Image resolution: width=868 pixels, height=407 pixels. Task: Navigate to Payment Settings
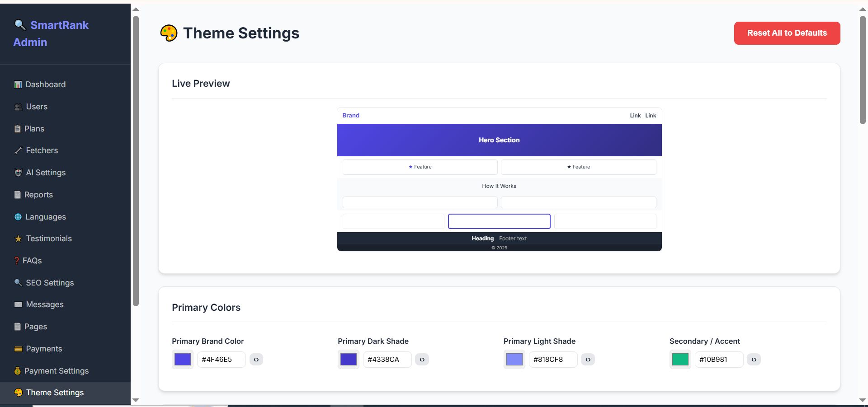click(56, 371)
